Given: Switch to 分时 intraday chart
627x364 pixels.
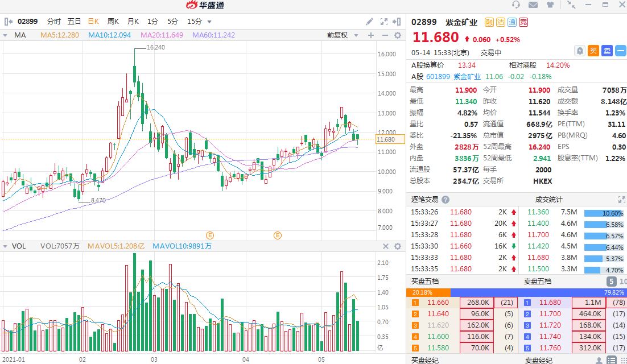Looking at the screenshot, I should 53,22.
